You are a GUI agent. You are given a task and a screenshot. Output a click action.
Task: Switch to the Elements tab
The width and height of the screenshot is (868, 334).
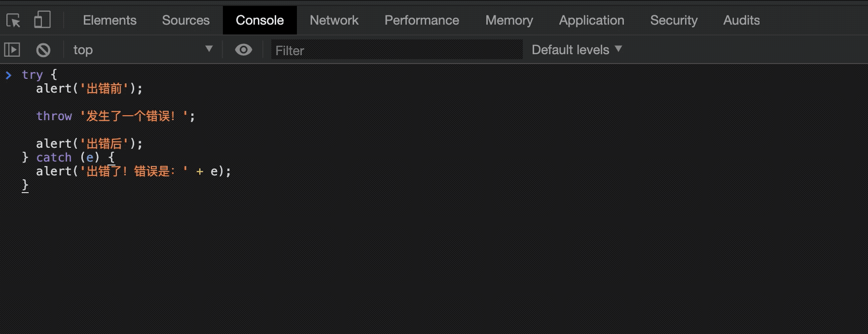[109, 20]
